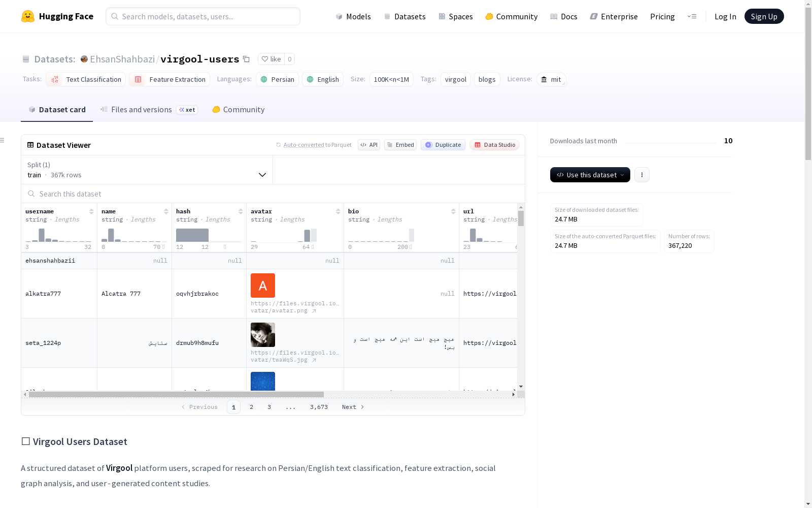Click the Duplicate button
This screenshot has width=812, height=508.
tap(443, 145)
